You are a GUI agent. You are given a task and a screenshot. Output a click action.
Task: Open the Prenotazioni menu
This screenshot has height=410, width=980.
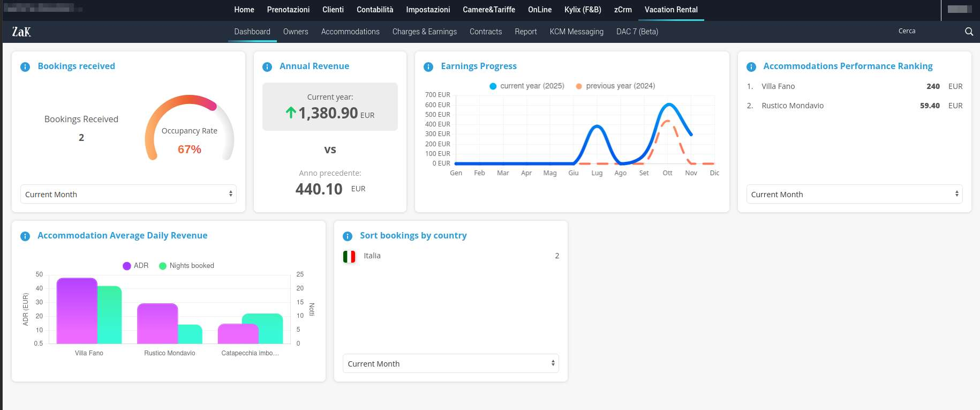pos(288,10)
